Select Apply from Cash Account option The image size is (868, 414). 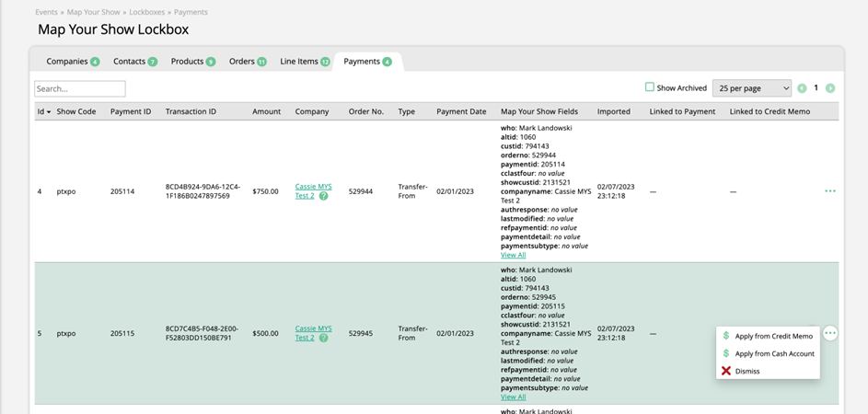point(774,353)
